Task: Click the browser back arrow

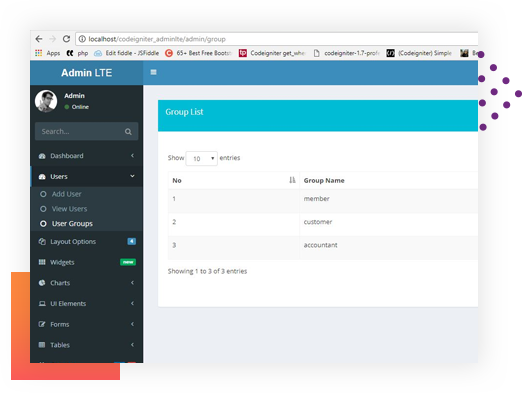Action: click(39, 39)
